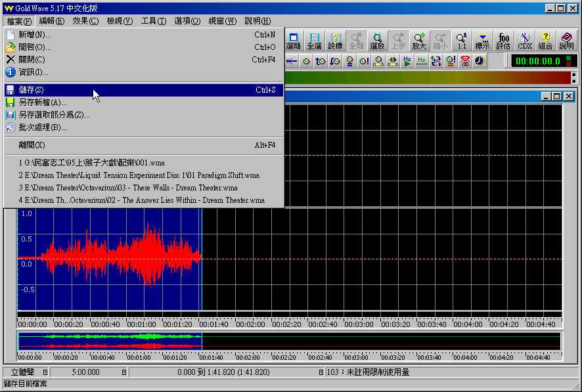The width and height of the screenshot is (582, 392).
Task: Click the 00:00:00.0 time counter display
Action: point(537,61)
